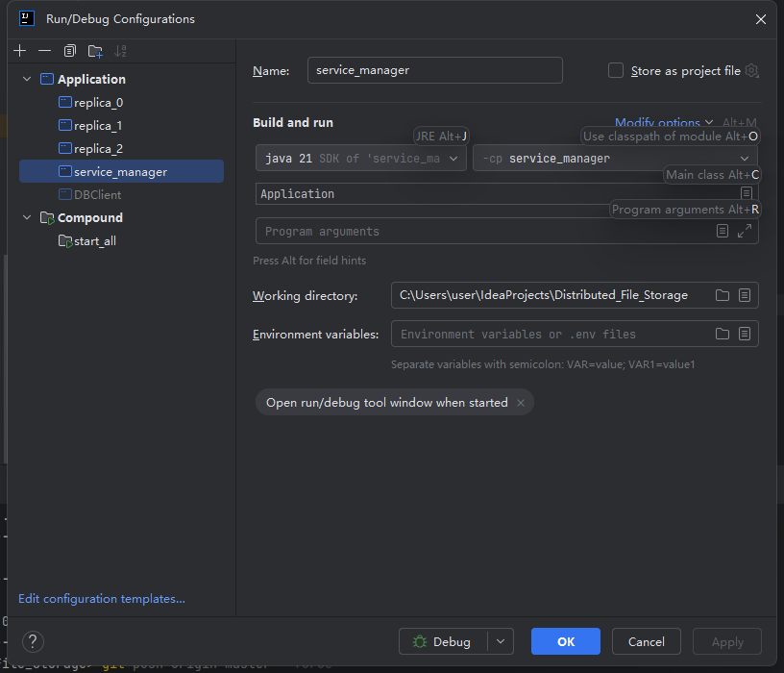Click the Debug button
The width and height of the screenshot is (784, 673).
(x=443, y=641)
